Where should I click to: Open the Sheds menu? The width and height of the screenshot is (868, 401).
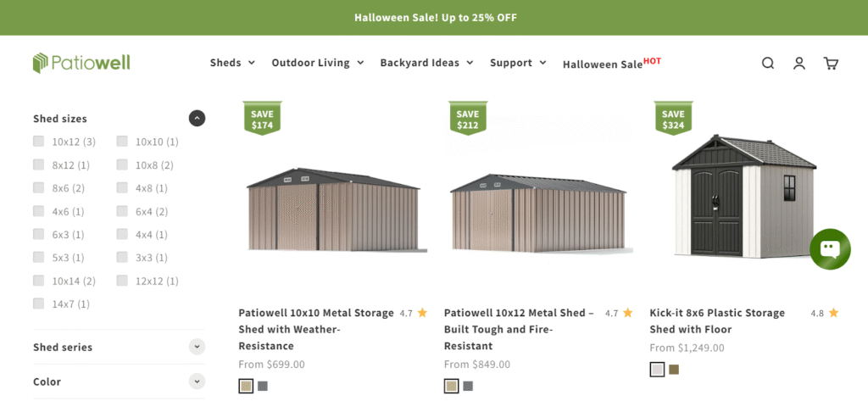point(232,63)
